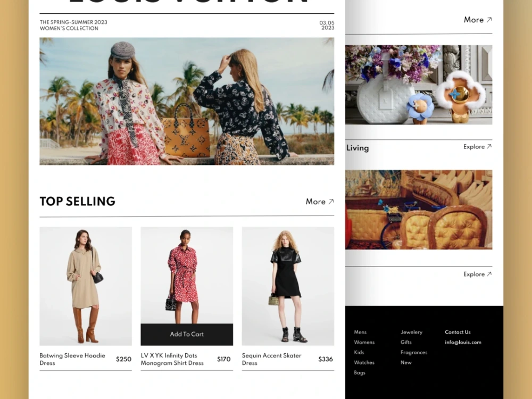Select Batwing Sleeve Hoodie Dress title
532x399 pixels.
(x=72, y=359)
